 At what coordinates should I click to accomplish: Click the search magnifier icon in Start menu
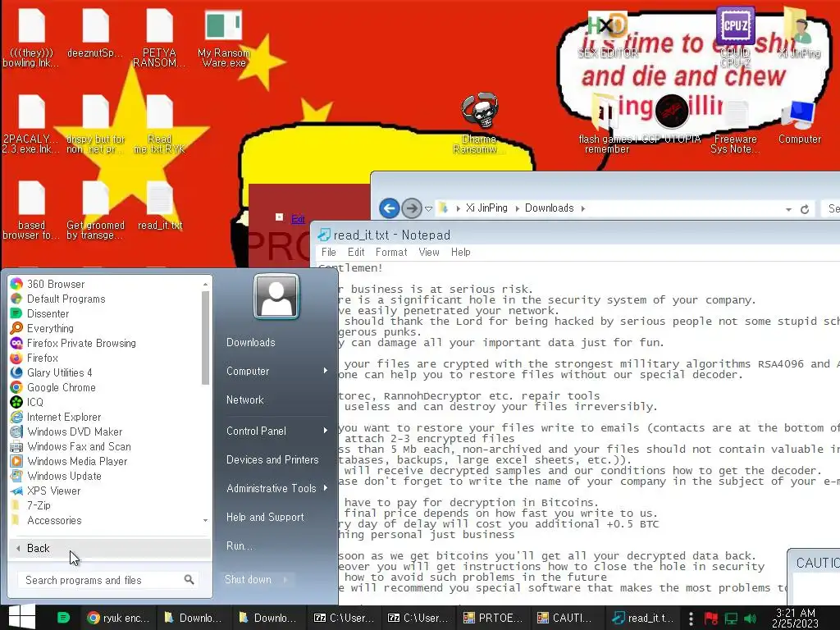(189, 580)
